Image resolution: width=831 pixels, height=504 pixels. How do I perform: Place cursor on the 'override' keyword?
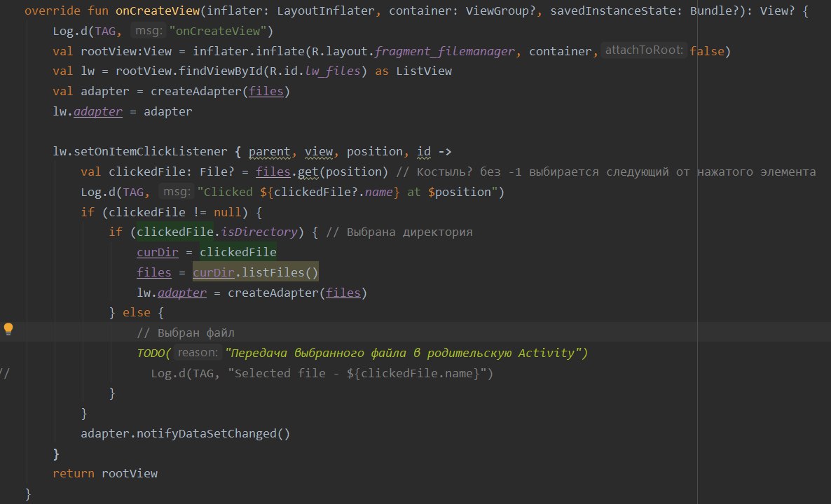[52, 11]
